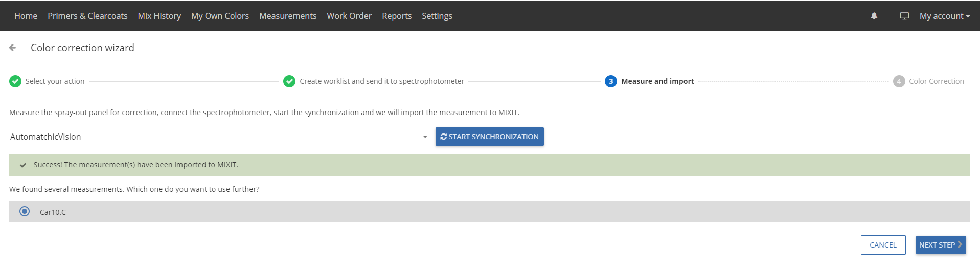Image resolution: width=980 pixels, height=268 pixels.
Task: Navigate to Measurements
Action: [x=288, y=16]
